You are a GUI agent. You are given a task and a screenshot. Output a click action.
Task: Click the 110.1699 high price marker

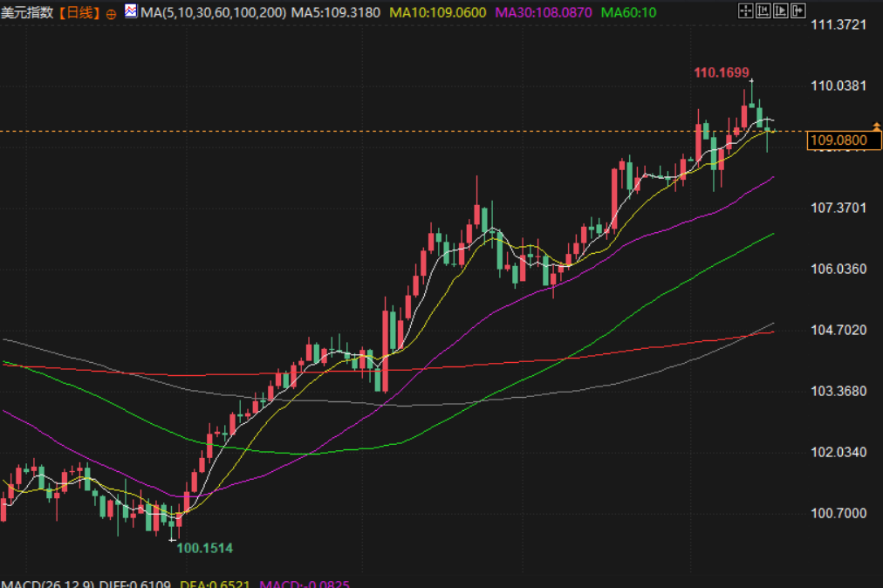722,72
